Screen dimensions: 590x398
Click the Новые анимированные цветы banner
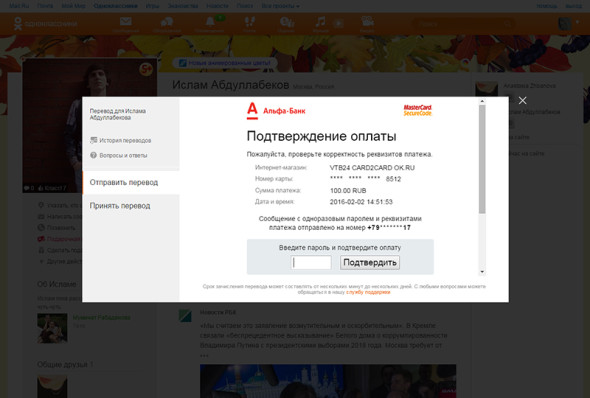[x=225, y=63]
